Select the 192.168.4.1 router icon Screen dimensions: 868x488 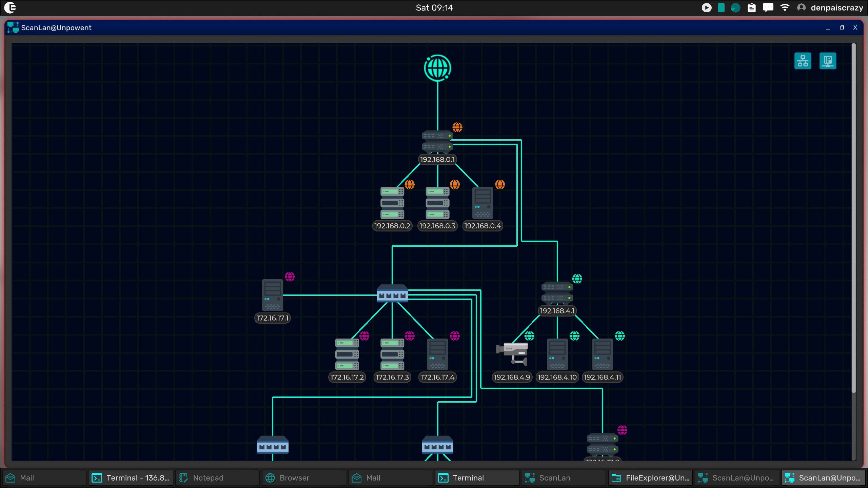[557, 292]
